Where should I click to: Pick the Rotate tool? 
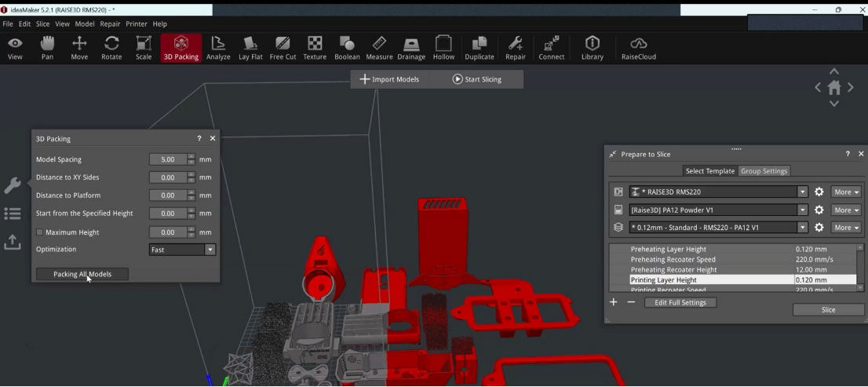(x=111, y=48)
